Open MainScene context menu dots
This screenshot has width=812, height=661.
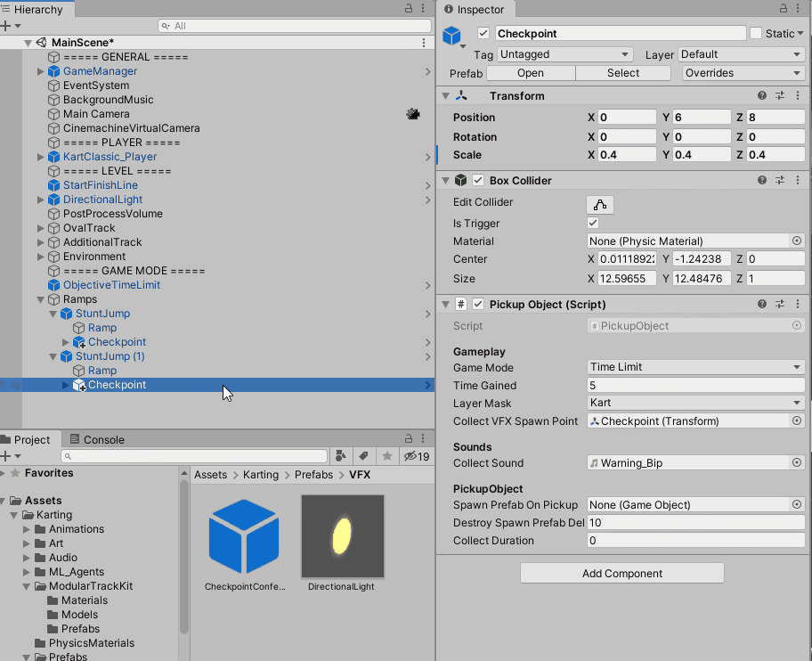click(424, 43)
